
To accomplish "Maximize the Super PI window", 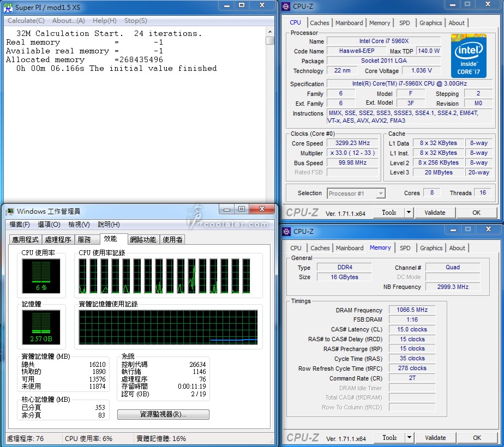I will pos(242,5).
